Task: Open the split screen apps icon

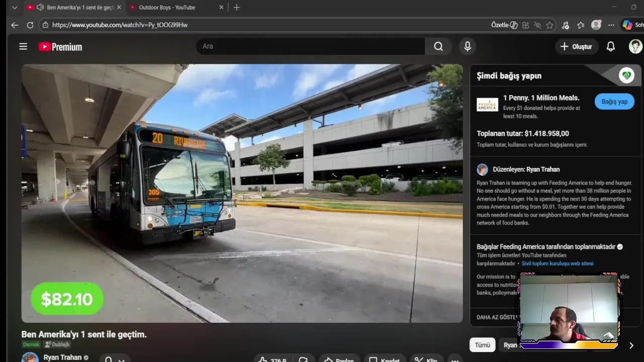Action: (525, 25)
